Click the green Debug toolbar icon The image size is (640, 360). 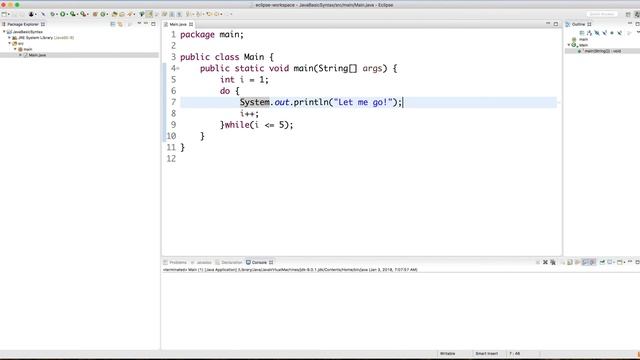52,14
